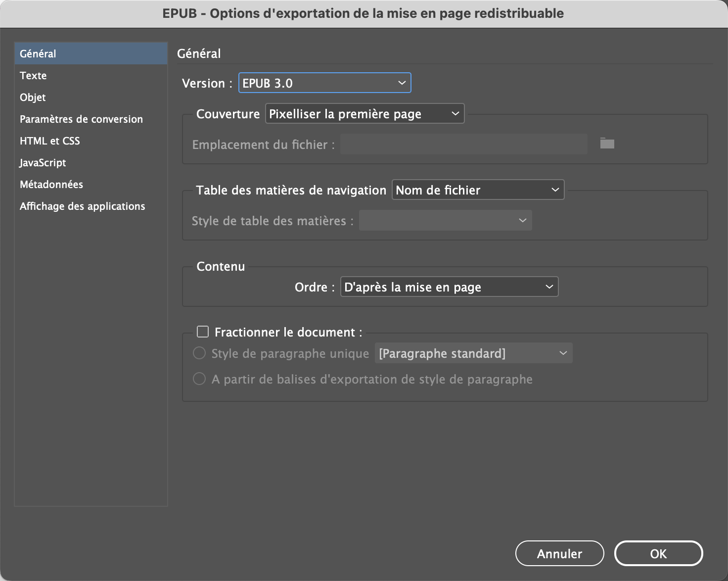Click the Emplacement du fichier input field

[463, 144]
